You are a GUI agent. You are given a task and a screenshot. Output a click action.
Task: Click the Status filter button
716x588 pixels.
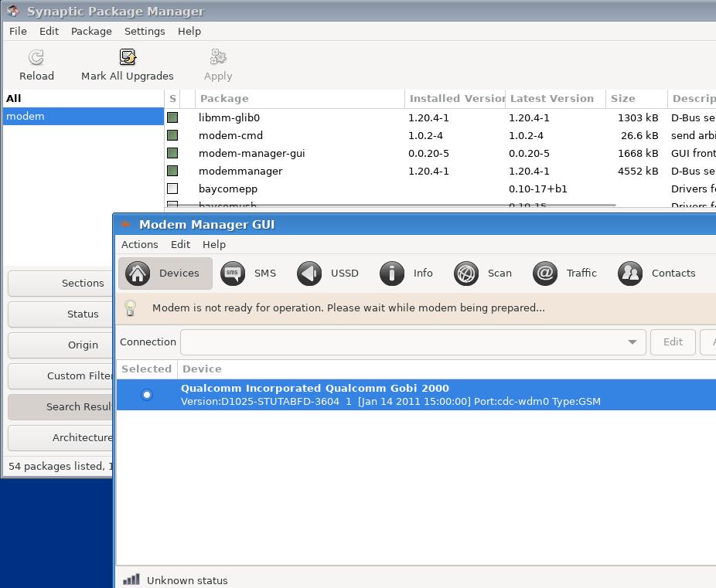point(61,314)
